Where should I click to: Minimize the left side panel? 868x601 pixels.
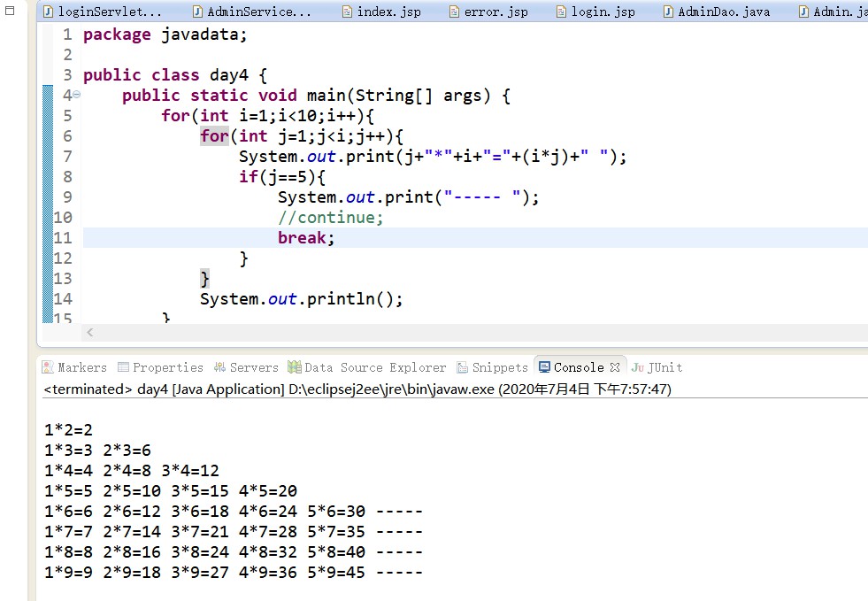tap(10, 10)
